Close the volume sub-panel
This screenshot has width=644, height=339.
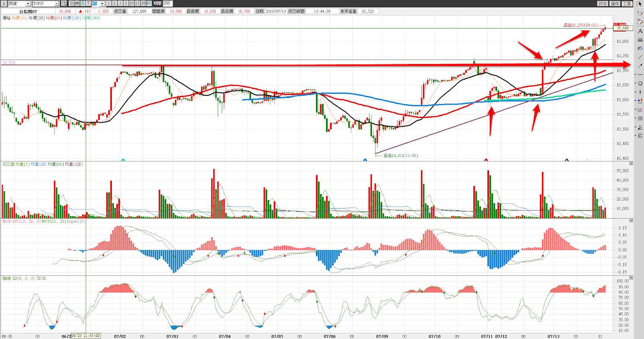pos(631,163)
